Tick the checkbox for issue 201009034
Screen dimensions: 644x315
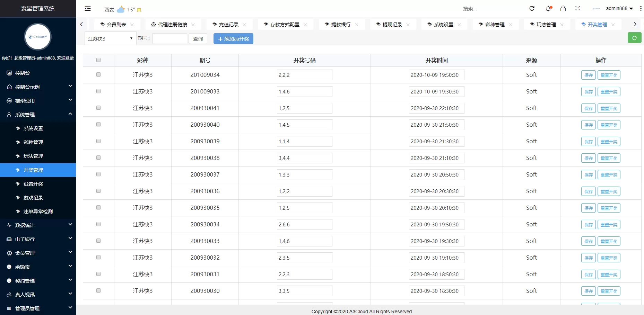[98, 75]
